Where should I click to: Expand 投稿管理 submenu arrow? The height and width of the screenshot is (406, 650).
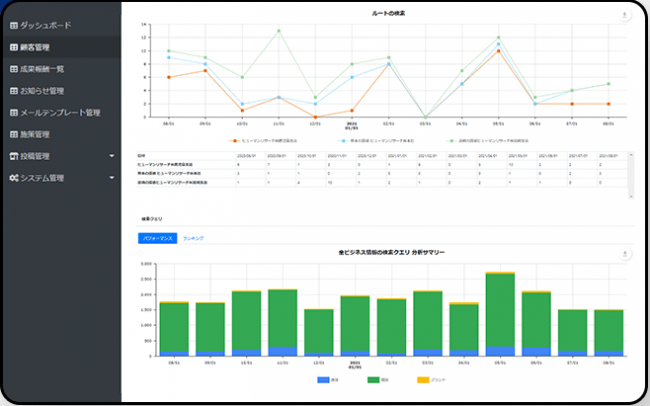pyautogui.click(x=112, y=156)
